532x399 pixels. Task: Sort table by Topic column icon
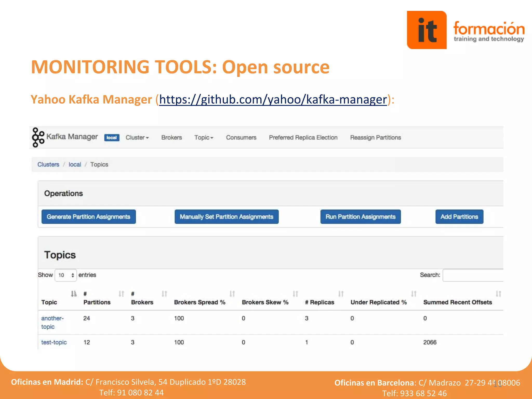(74, 294)
